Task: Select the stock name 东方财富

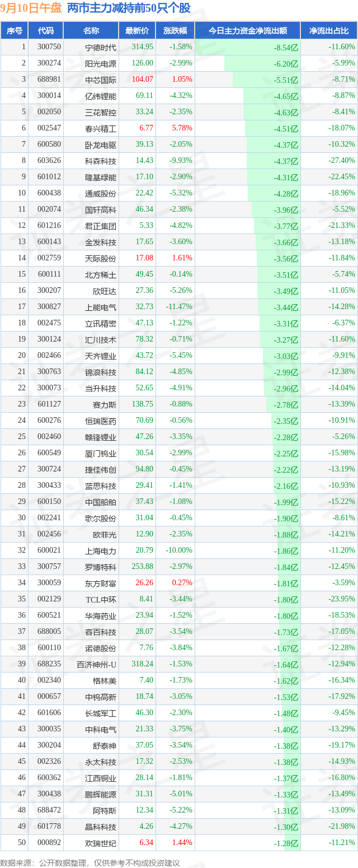Action: (101, 584)
